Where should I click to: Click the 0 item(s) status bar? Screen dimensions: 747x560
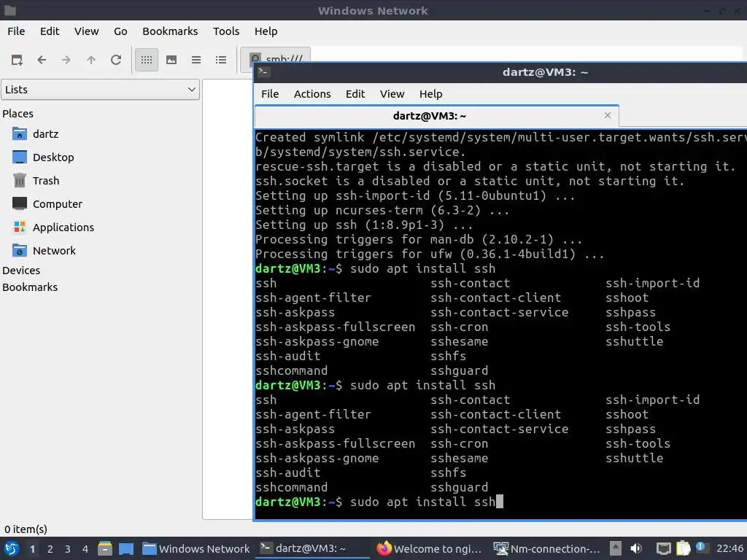click(26, 529)
